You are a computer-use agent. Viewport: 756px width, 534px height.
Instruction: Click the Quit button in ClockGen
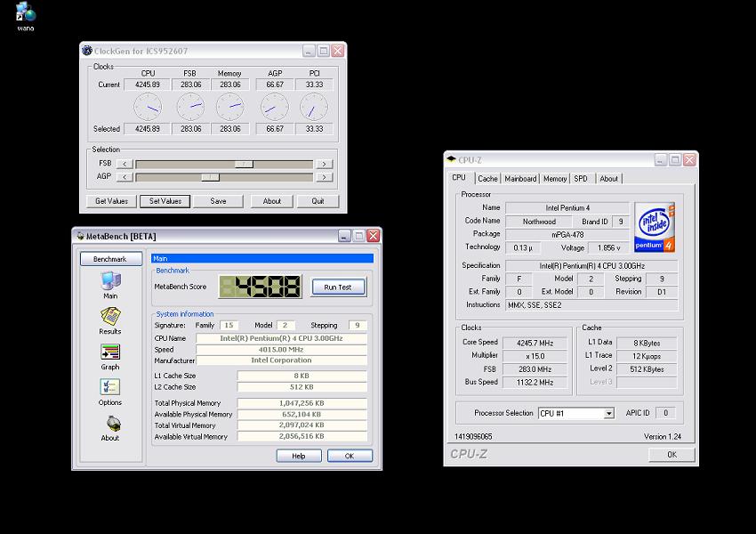click(318, 201)
